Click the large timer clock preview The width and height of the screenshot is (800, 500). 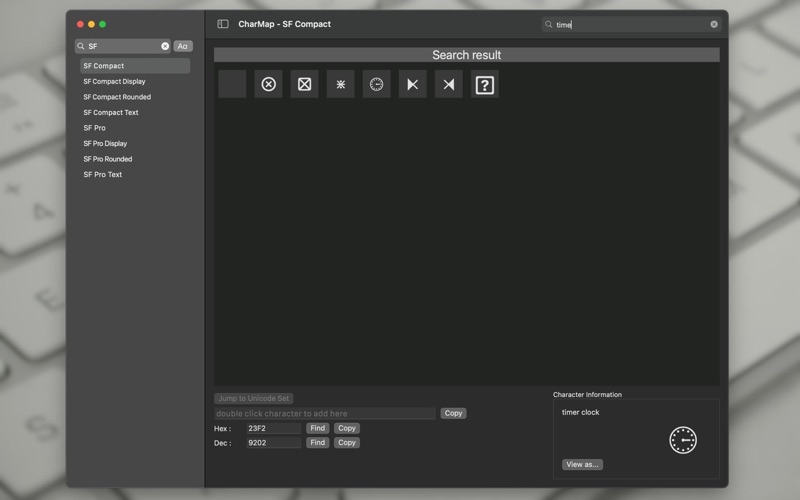click(683, 440)
